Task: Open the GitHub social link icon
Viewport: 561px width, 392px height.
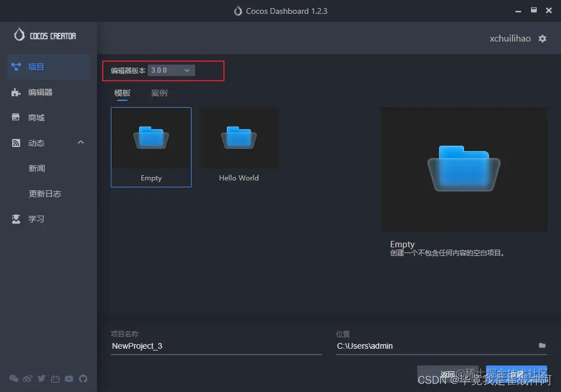Action: coord(83,379)
